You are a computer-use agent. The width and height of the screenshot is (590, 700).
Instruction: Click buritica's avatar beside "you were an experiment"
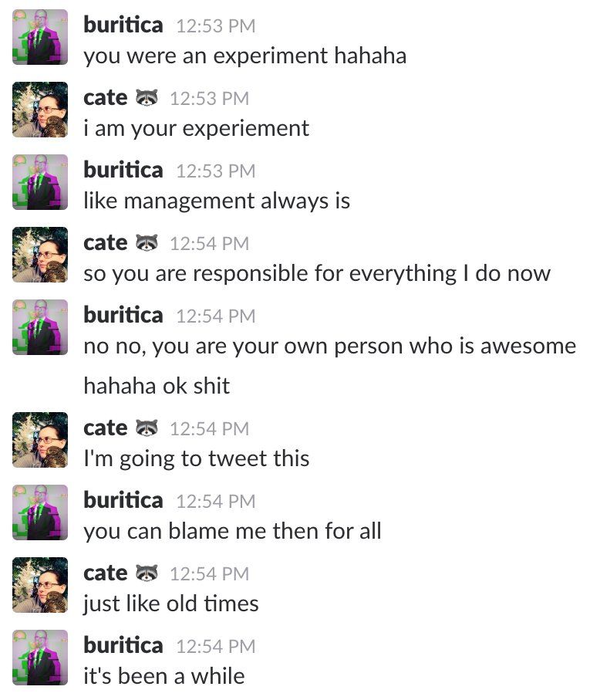pyautogui.click(x=40, y=37)
